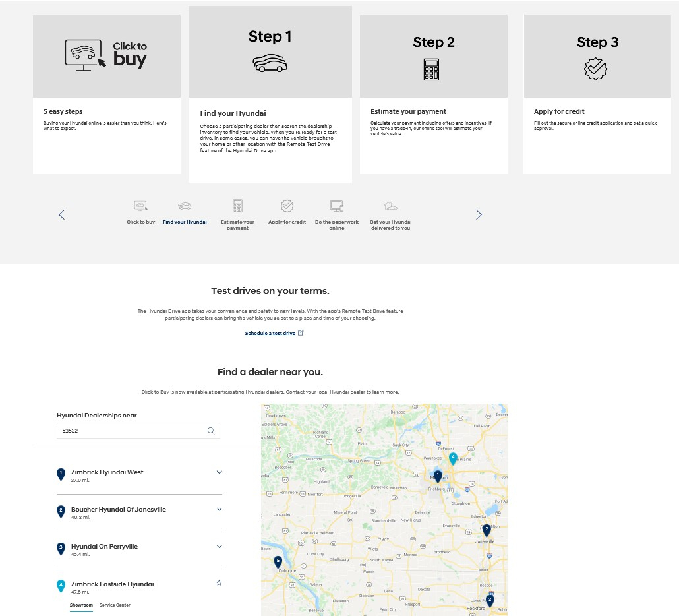
Task: Select the Step 1 car icon
Action: [270, 63]
